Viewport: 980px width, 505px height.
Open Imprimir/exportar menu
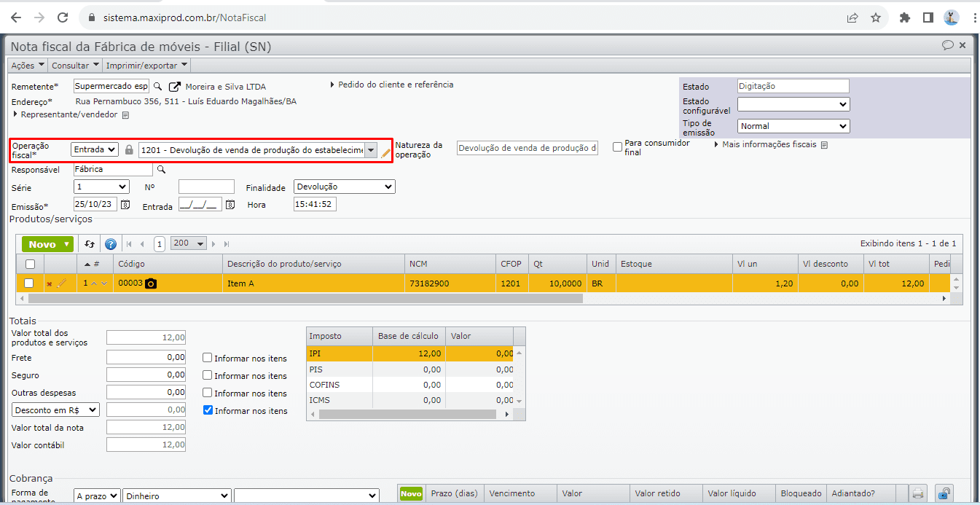(x=146, y=65)
